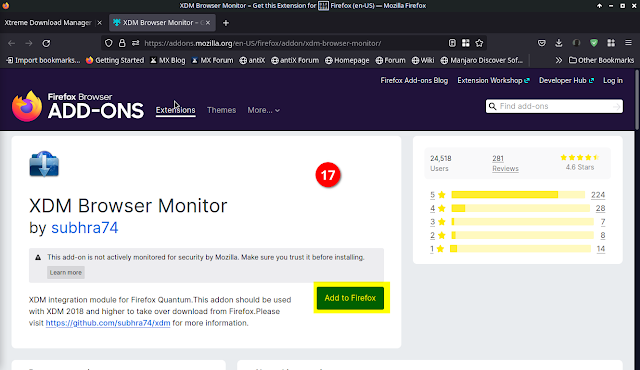The height and width of the screenshot is (370, 640).
Task: Expand the More… dropdown in the add-ons header
Action: (263, 110)
